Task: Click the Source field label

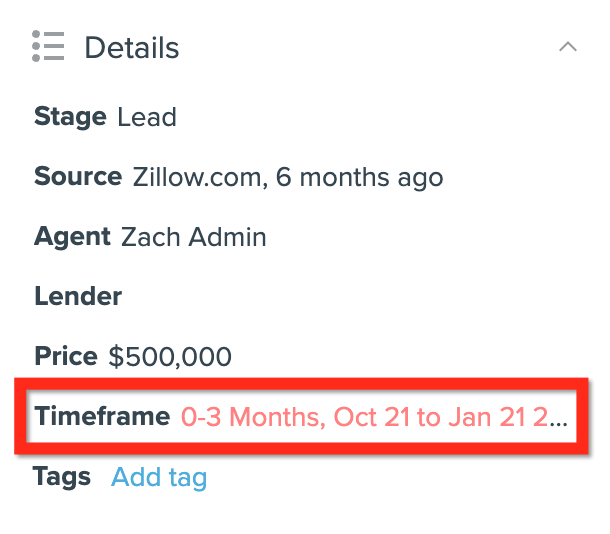Action: [x=78, y=177]
